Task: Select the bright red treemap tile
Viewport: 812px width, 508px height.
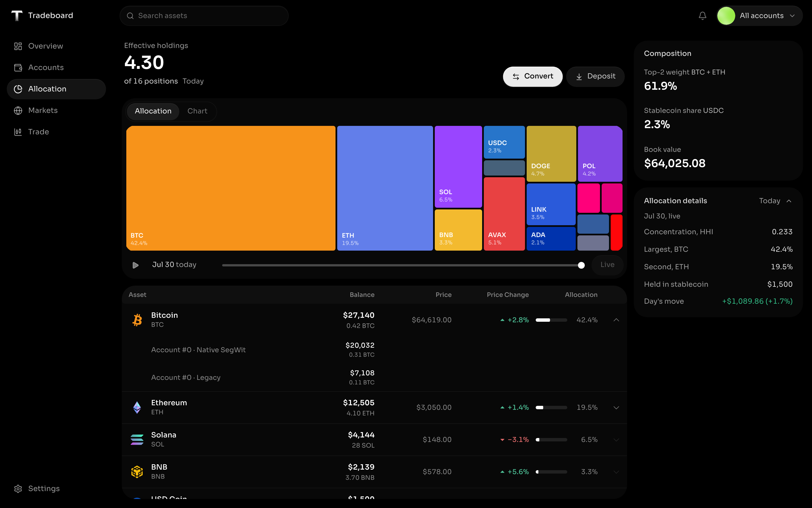Action: (x=616, y=233)
